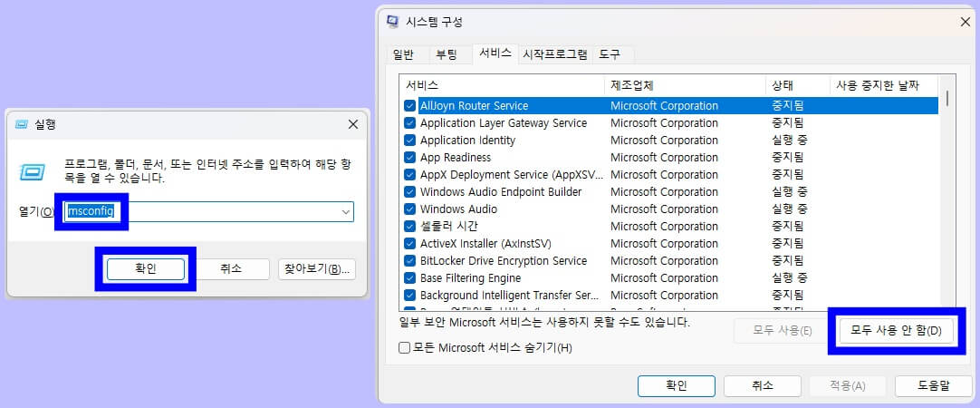Toggle App Readiness service checkbox
The width and height of the screenshot is (980, 408).
(410, 158)
